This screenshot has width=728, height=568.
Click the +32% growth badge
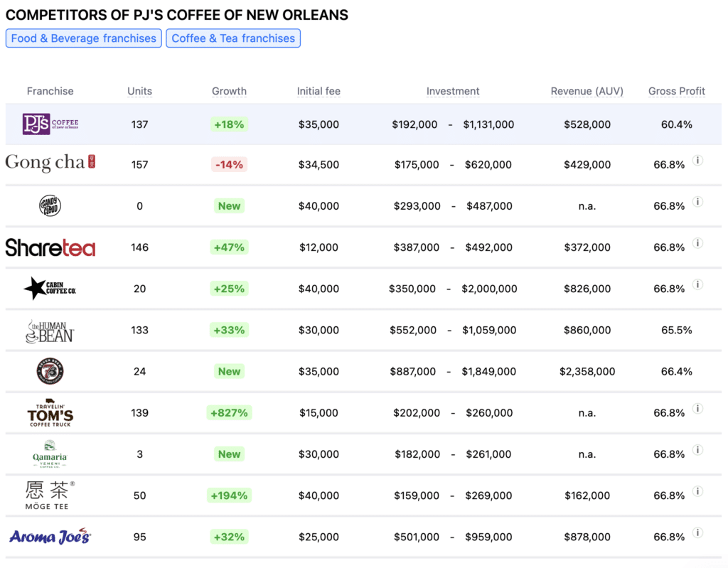(x=229, y=537)
